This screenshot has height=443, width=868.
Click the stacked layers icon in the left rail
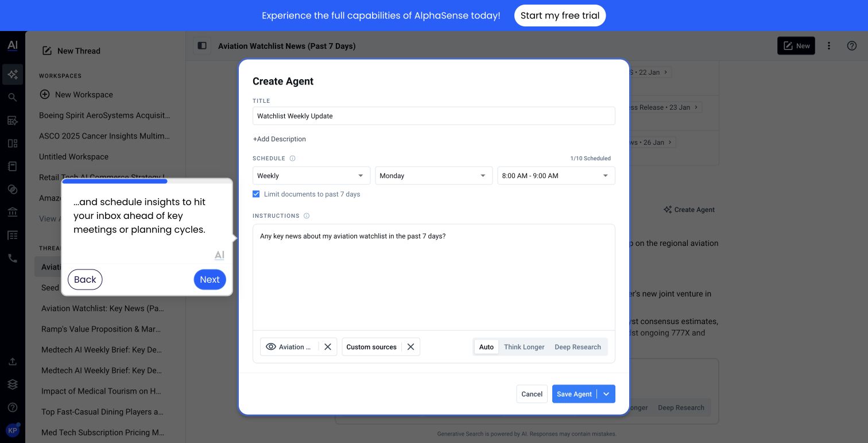[x=13, y=384]
